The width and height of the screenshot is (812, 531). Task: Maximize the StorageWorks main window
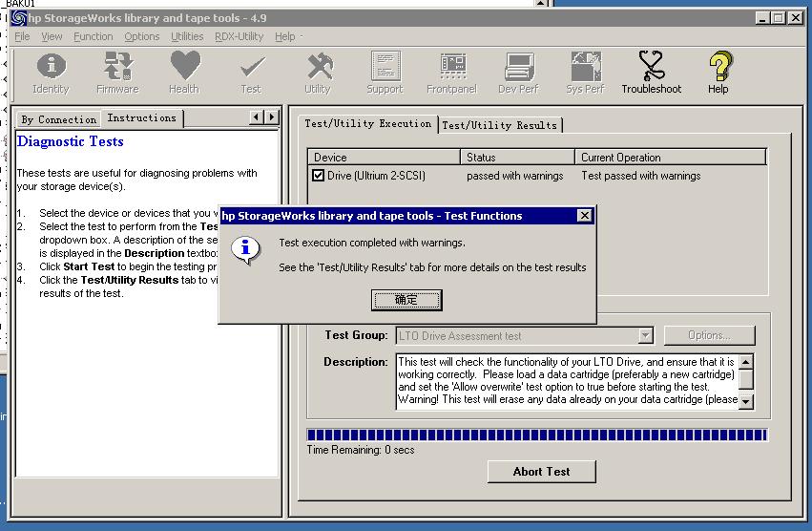tap(779, 18)
